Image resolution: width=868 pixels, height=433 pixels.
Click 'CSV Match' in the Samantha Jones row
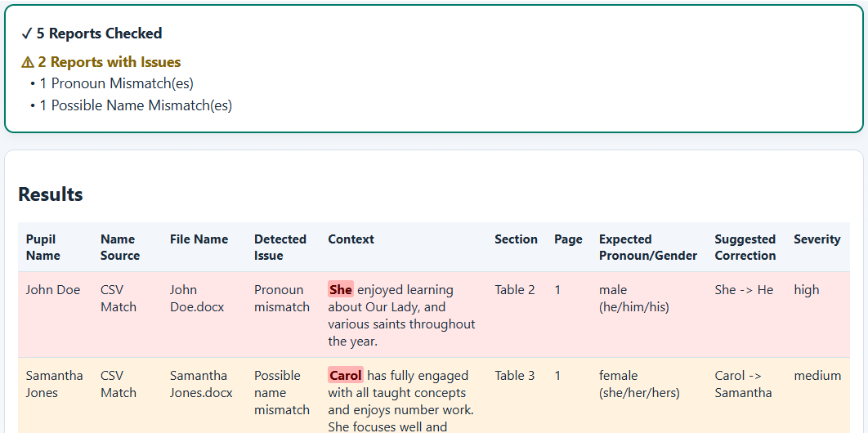point(119,384)
